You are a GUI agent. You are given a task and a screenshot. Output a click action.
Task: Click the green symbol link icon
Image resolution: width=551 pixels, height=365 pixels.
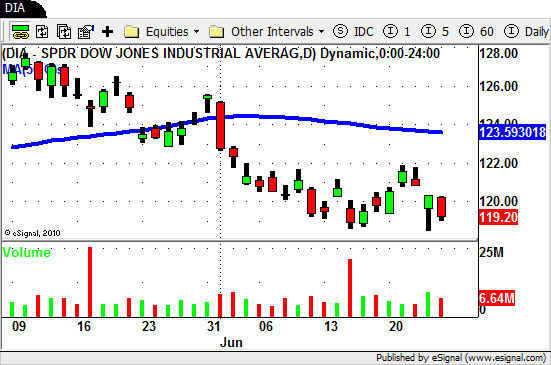pyautogui.click(x=20, y=32)
